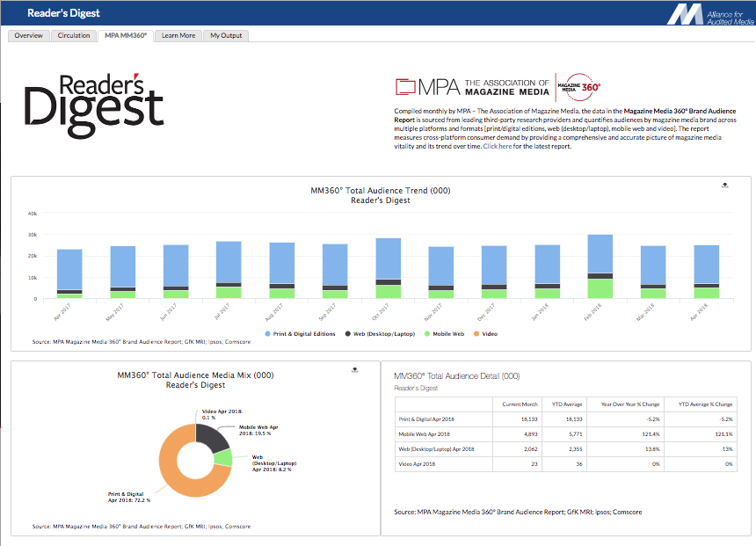
Task: Open the Circulation tab
Action: click(74, 36)
